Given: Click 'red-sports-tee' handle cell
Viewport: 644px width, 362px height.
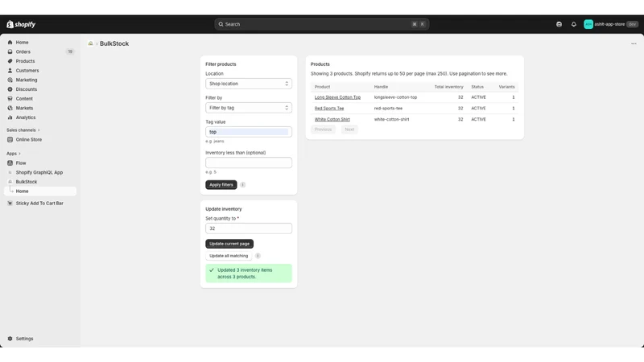Looking at the screenshot, I should 388,109.
